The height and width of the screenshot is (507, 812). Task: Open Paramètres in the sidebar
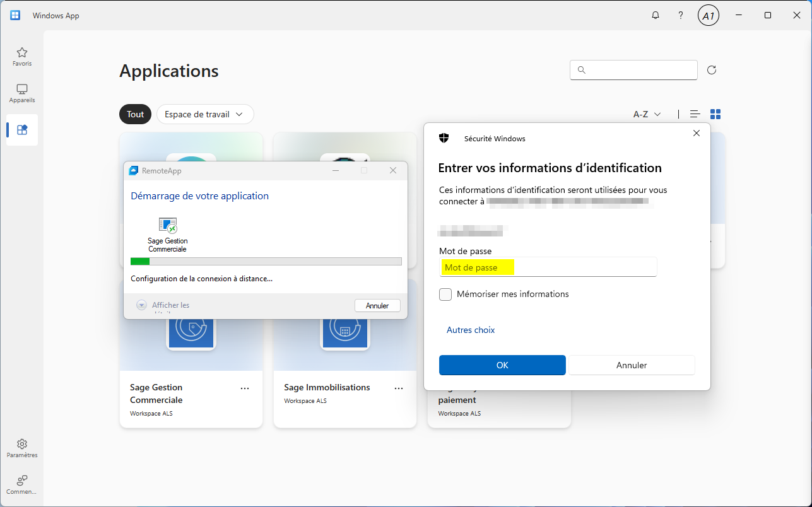22,448
